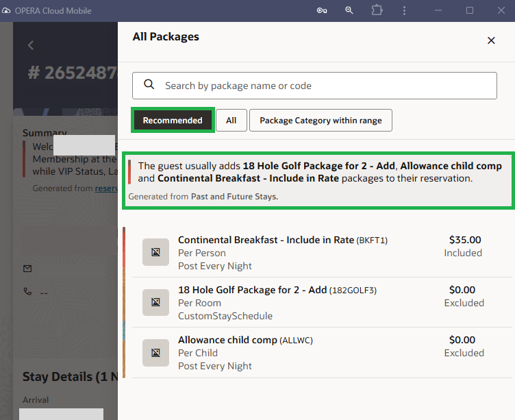Click 'Generated from Past and Future Stays' text
Viewport: 515px width, 420px height.
[x=203, y=197]
